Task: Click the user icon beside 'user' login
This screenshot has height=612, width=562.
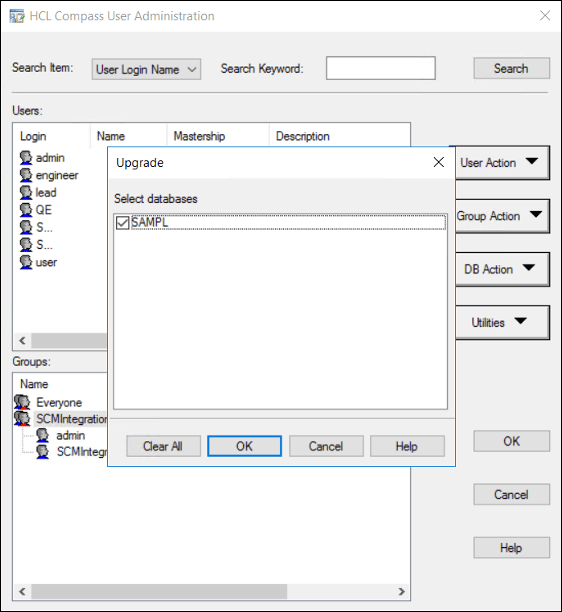Action: tap(26, 262)
